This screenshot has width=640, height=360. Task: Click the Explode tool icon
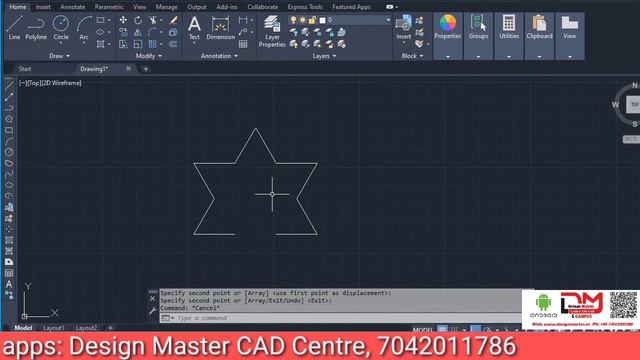tap(173, 32)
